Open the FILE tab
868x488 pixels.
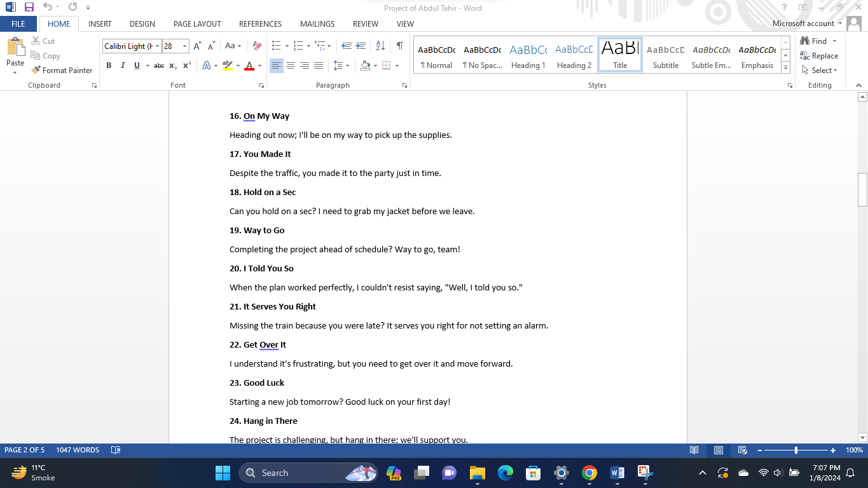point(18,24)
